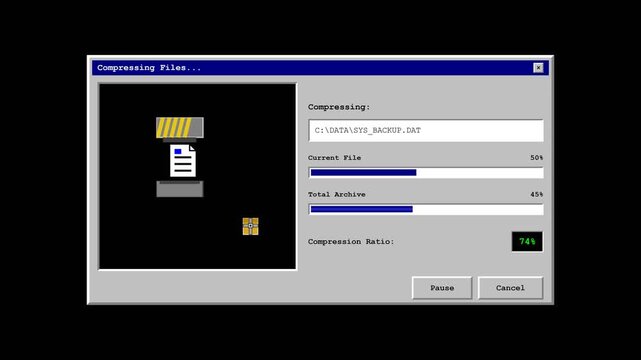This screenshot has width=641, height=360.
Task: Click the 'Compression Ratio:' label
Action: [351, 241]
